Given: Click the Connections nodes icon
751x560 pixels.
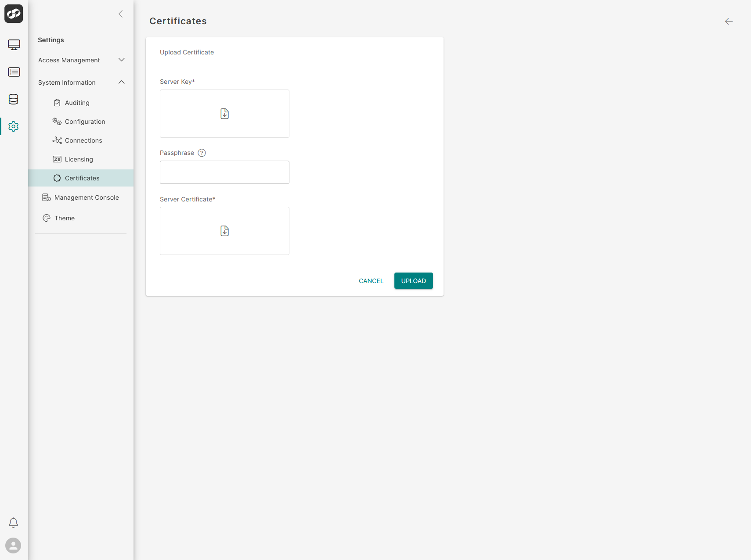Looking at the screenshot, I should [57, 140].
